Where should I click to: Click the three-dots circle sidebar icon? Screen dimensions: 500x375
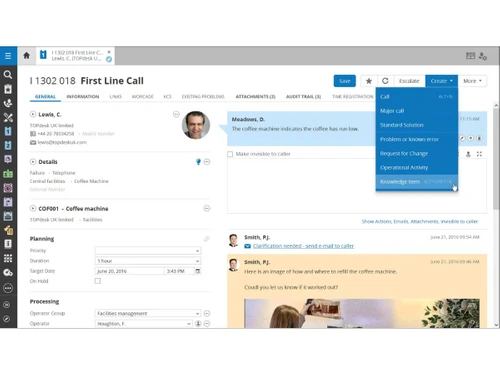point(8,288)
